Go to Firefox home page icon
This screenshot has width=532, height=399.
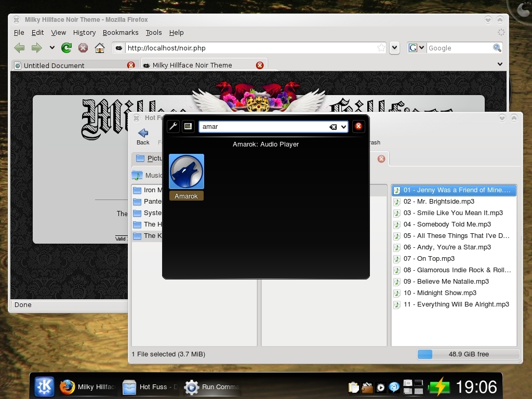tap(99, 48)
